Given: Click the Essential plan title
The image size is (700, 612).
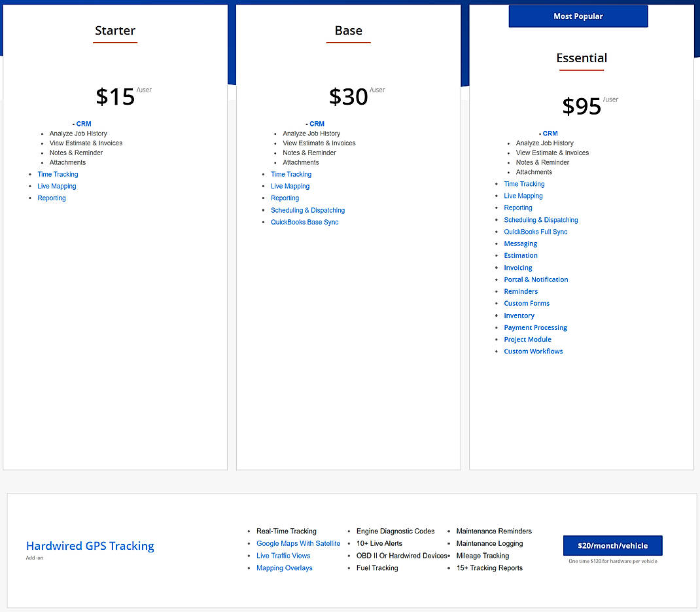Looking at the screenshot, I should point(582,58).
